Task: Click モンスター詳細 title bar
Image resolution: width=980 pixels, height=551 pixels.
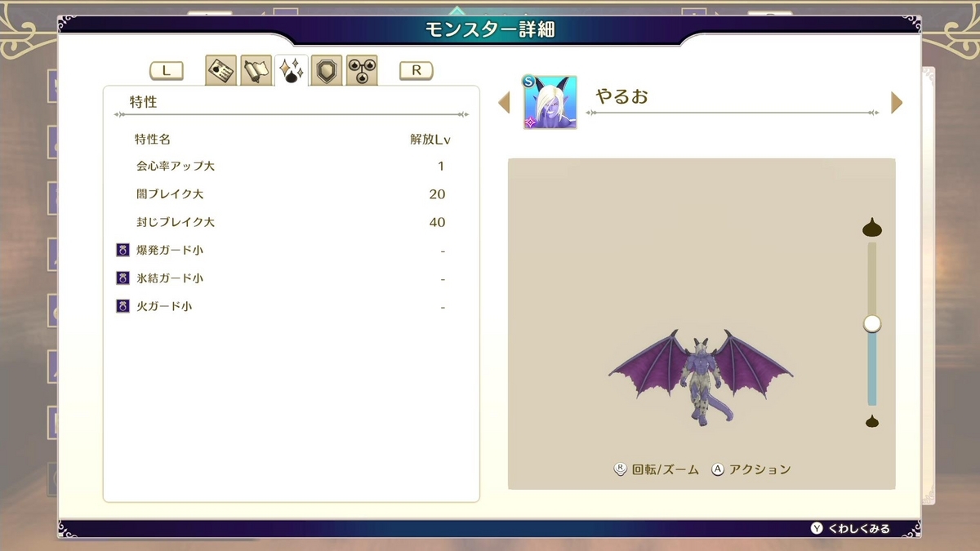Action: click(x=490, y=30)
